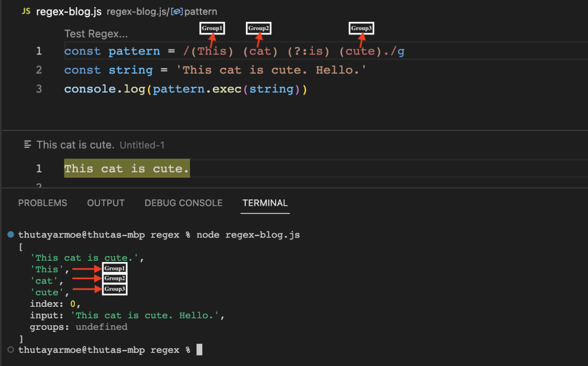
Task: Expand the TERMINAL tab options
Action: [x=265, y=203]
